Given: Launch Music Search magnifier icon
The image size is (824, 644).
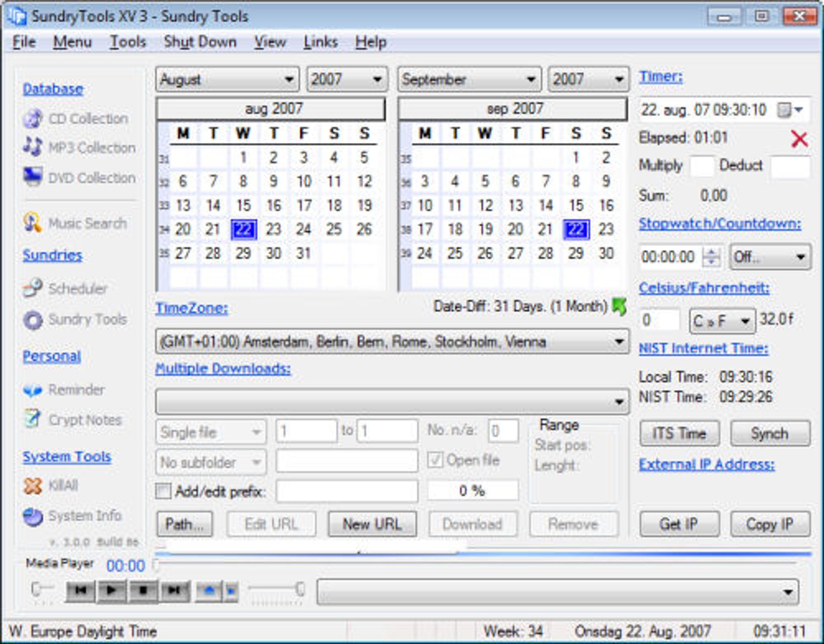Looking at the screenshot, I should click(33, 222).
